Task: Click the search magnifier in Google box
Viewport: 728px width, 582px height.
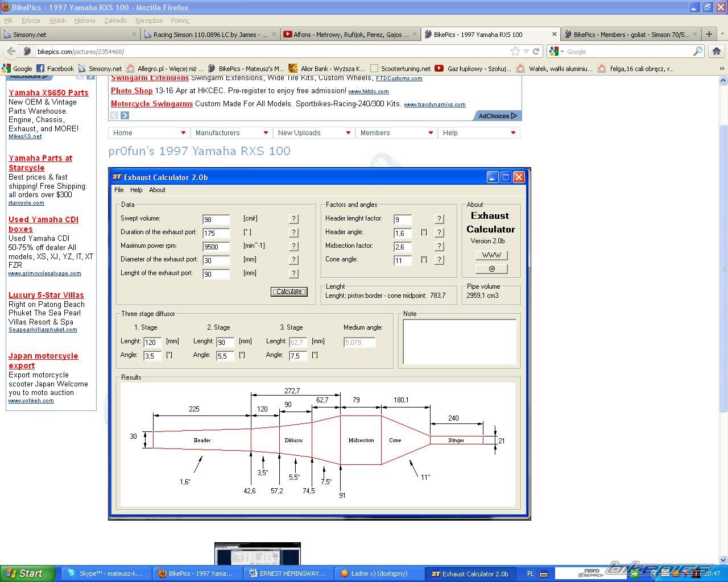Action: [698, 51]
